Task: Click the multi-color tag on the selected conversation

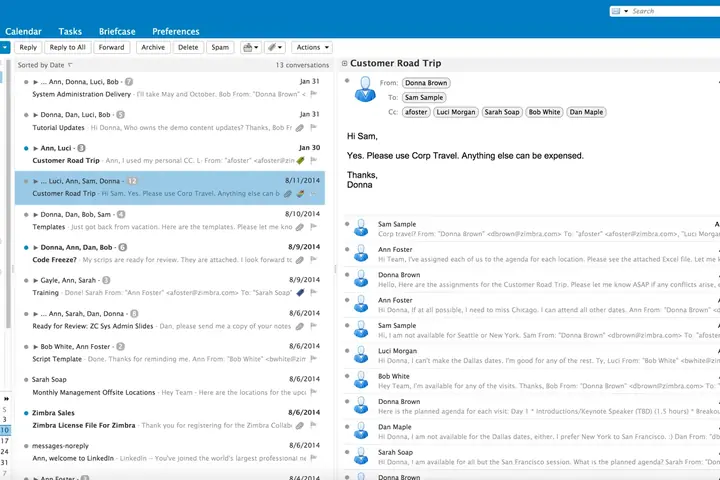Action: 300,194
